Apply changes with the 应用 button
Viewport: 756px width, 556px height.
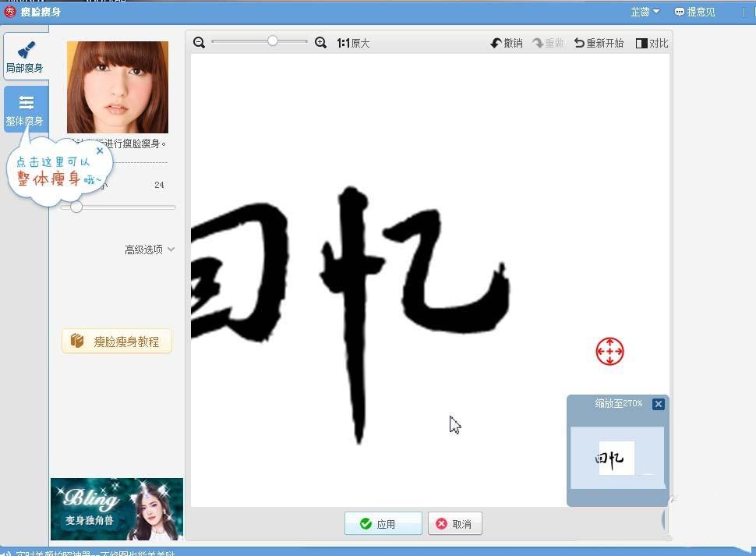click(383, 523)
